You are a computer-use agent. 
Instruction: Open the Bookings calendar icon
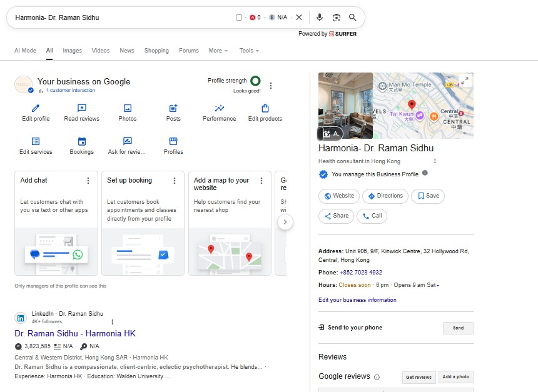[x=82, y=141]
